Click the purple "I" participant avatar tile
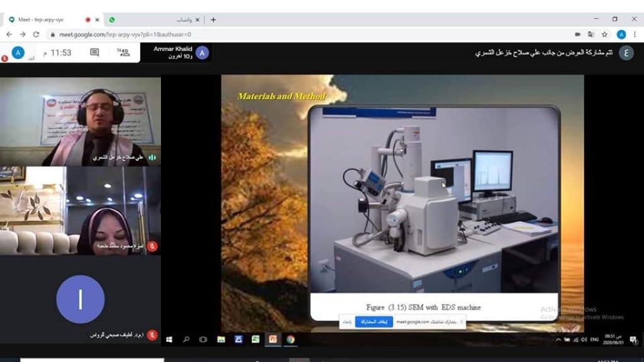Viewport: 644px width, 362px height. (x=80, y=299)
